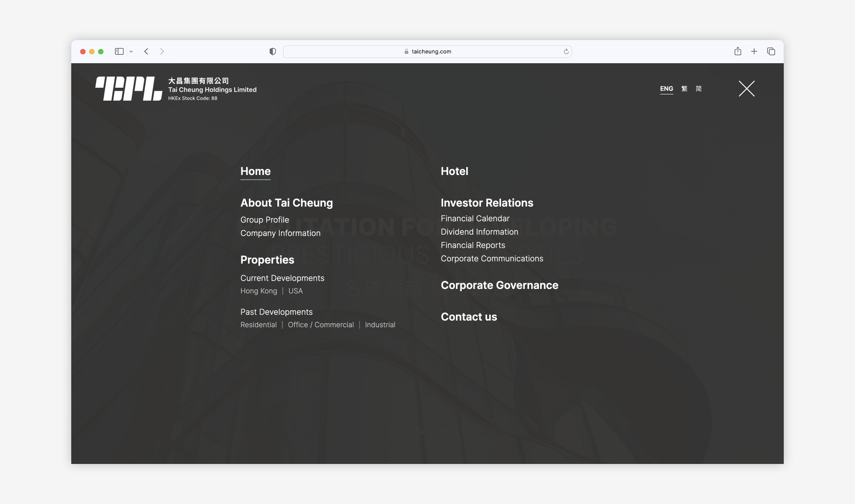Open About Tai Cheung section
Screen dimensions: 855x504
pyautogui.click(x=286, y=203)
